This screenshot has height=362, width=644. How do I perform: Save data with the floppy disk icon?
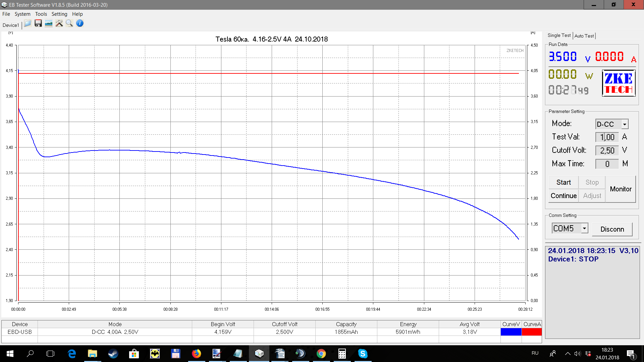point(38,23)
